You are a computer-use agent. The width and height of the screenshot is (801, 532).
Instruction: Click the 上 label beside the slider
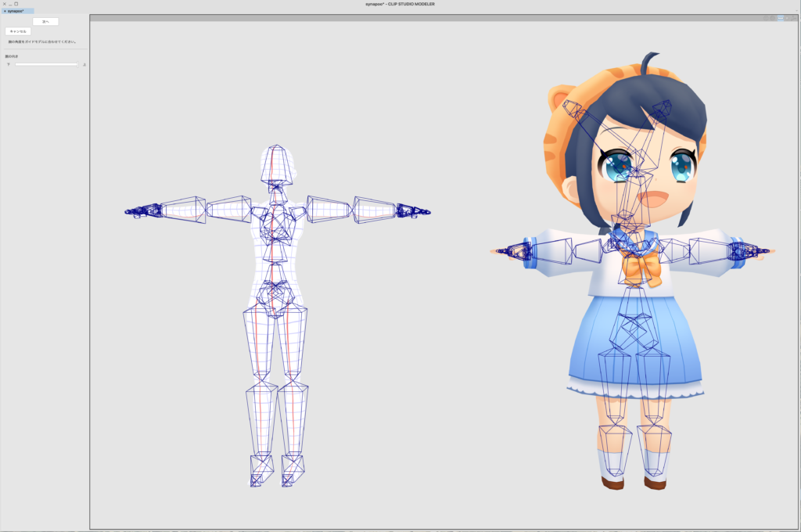tap(84, 64)
